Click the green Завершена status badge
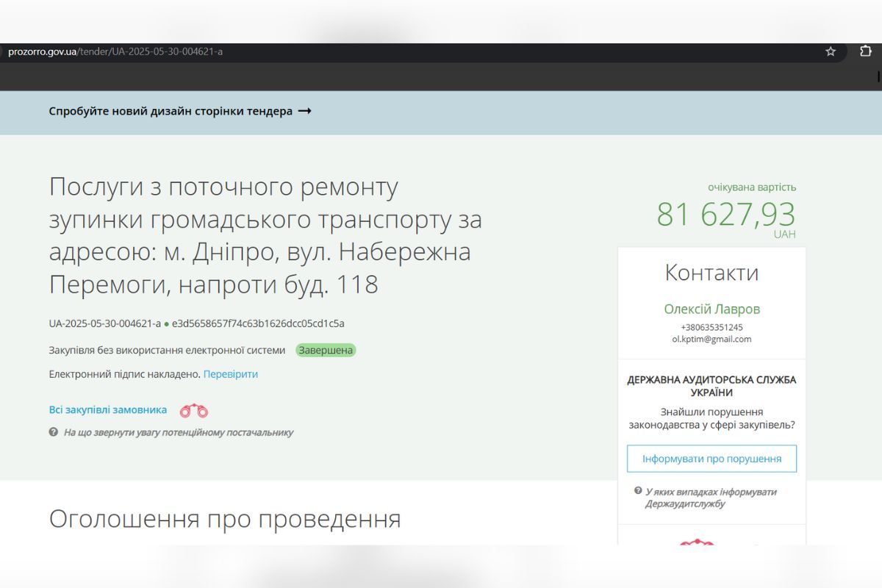882x588 pixels. pyautogui.click(x=326, y=350)
